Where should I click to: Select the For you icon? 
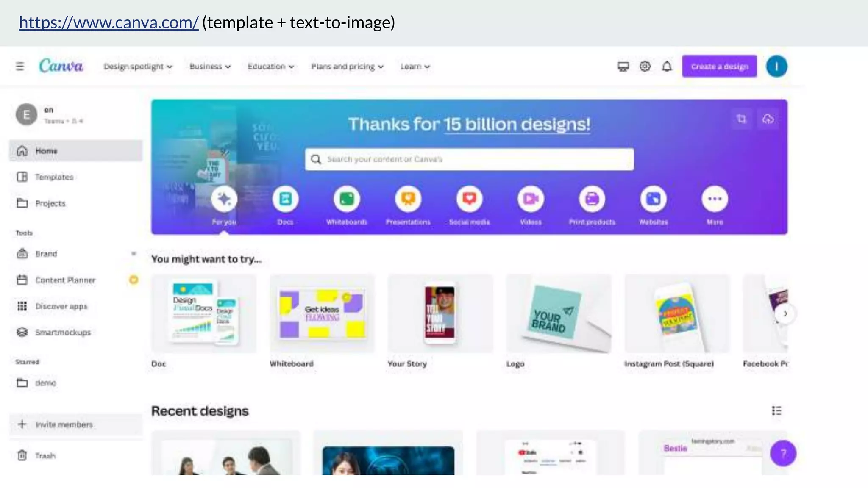[x=224, y=199]
